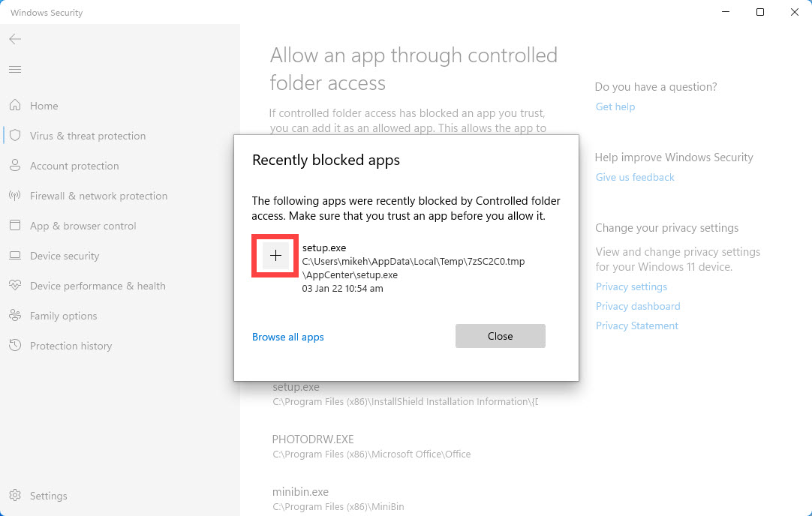Open the hamburger navigation menu
The image size is (812, 516).
tap(15, 70)
